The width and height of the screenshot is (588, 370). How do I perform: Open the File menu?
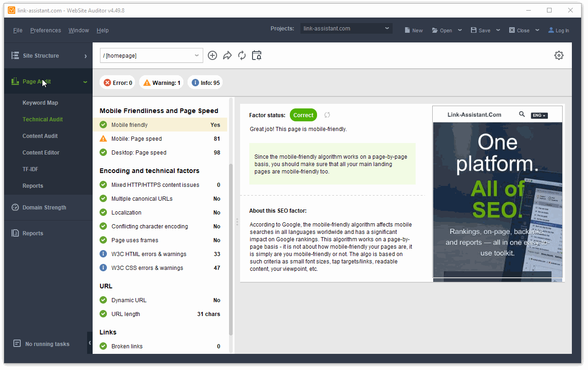click(18, 30)
